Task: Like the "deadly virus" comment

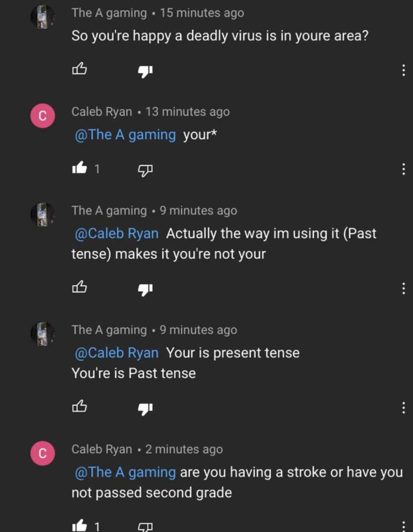Action: (x=79, y=69)
